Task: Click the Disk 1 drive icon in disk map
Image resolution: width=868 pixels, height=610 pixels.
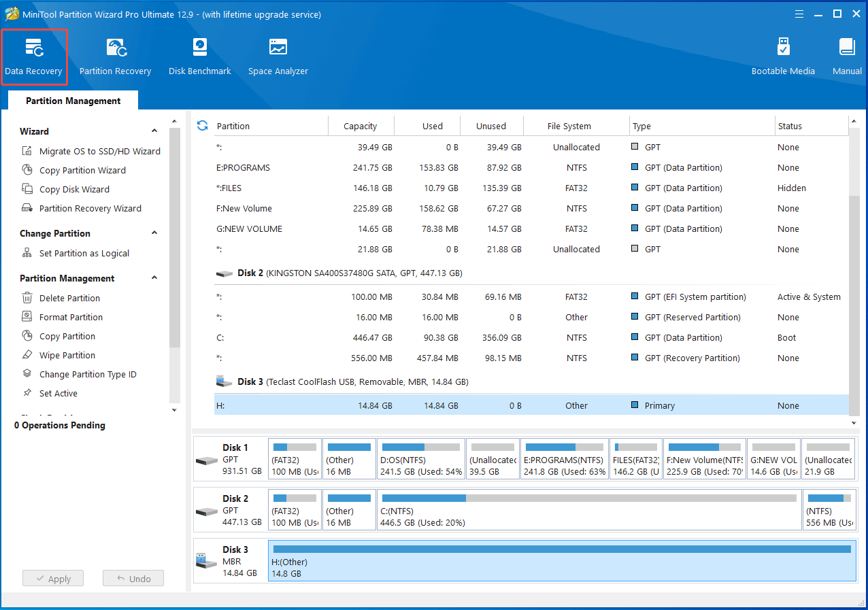Action: coord(206,460)
